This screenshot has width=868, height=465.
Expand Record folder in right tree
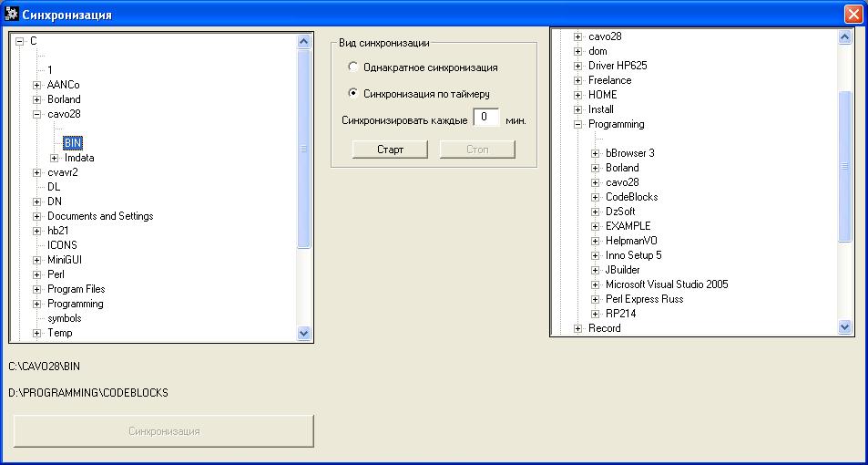click(x=578, y=328)
